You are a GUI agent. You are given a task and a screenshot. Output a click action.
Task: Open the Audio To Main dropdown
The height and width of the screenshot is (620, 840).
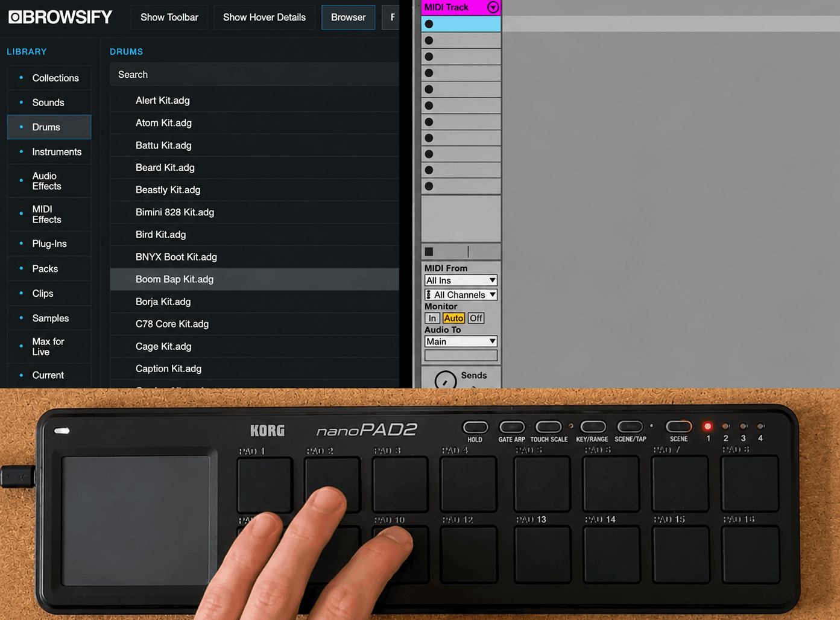(x=461, y=341)
